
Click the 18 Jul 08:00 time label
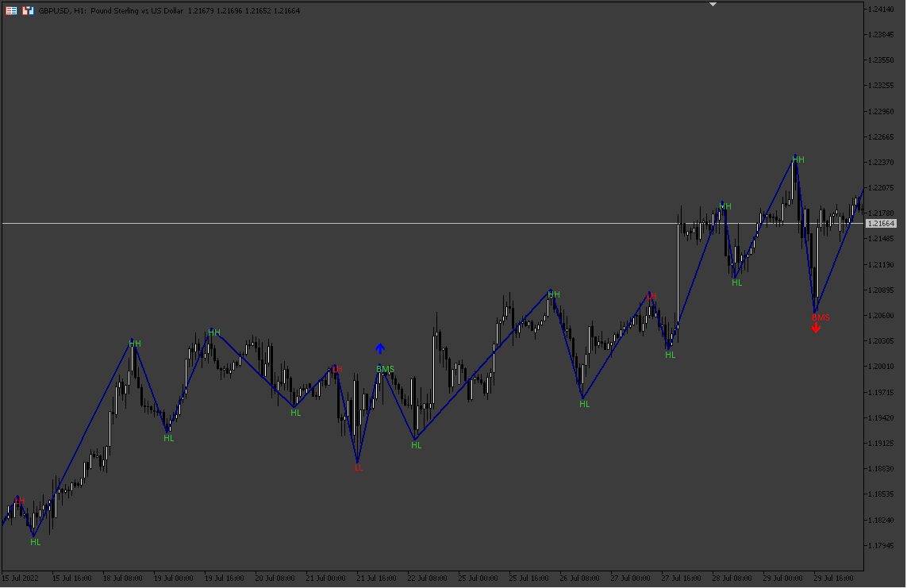123,578
